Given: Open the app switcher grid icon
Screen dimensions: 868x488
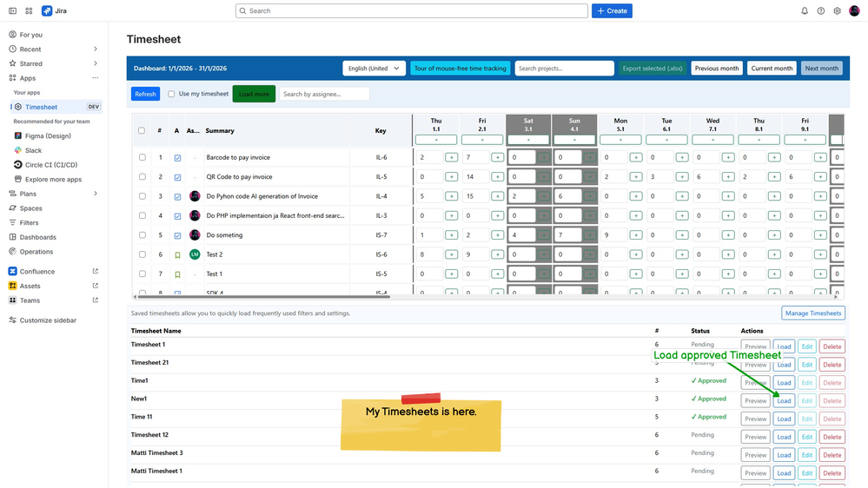Looking at the screenshot, I should 29,10.
